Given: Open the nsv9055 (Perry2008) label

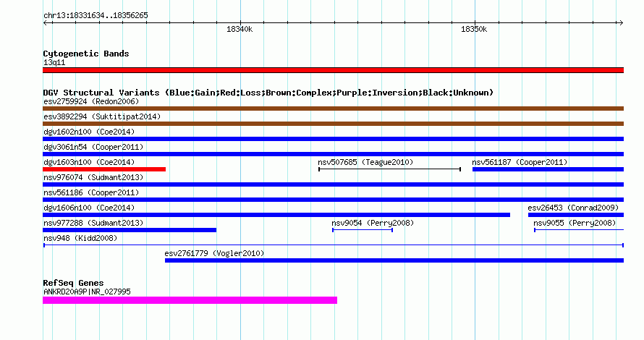Looking at the screenshot, I should tap(575, 223).
